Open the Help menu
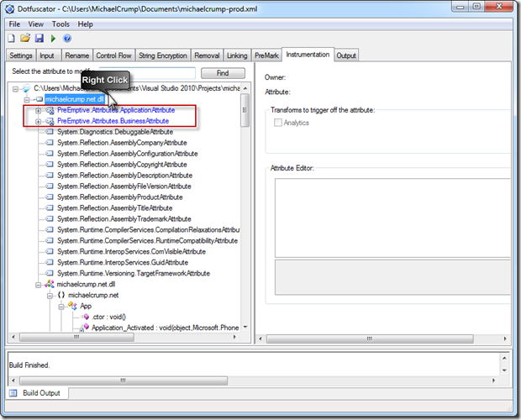 86,24
